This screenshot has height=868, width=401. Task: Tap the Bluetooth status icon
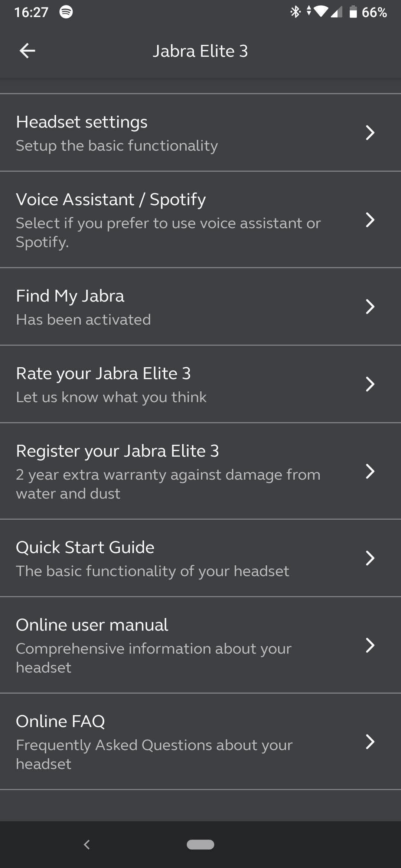click(x=295, y=12)
